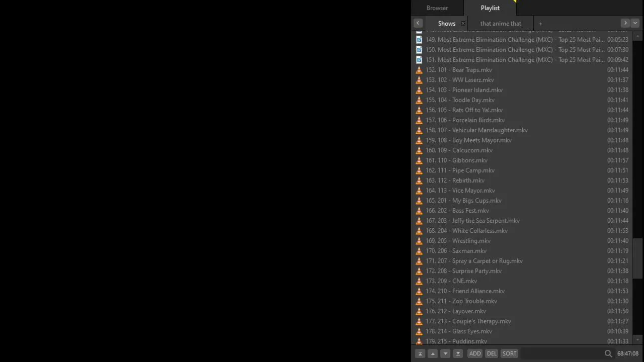Viewport: 644px width, 362px height.
Task: Click the scrollbar up arrow
Action: click(638, 35)
